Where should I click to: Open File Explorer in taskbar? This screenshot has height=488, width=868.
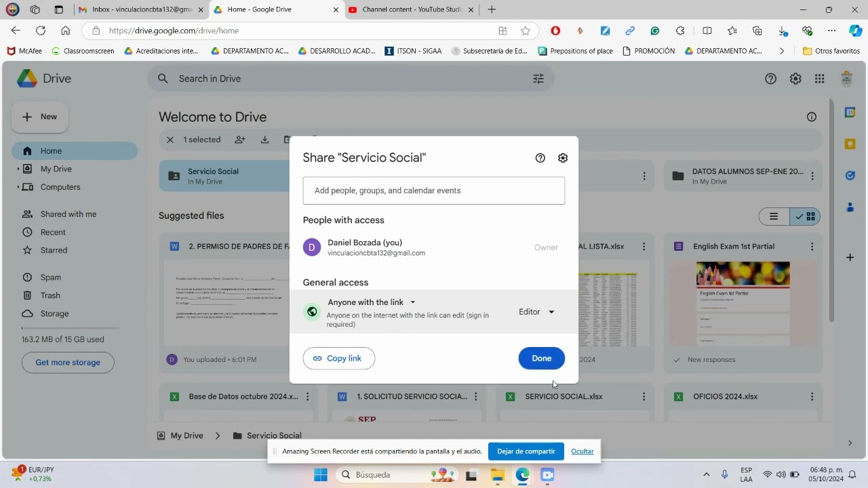(497, 475)
